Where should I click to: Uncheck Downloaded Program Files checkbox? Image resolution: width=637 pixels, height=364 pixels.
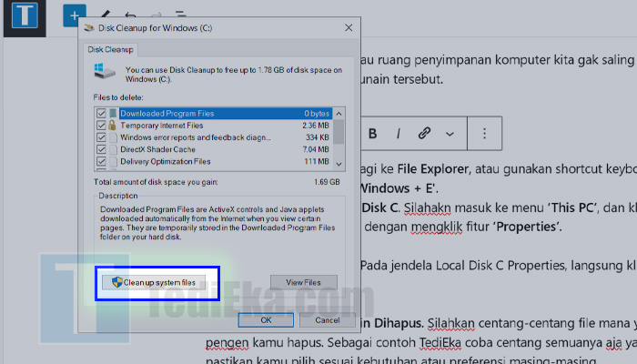click(x=101, y=114)
